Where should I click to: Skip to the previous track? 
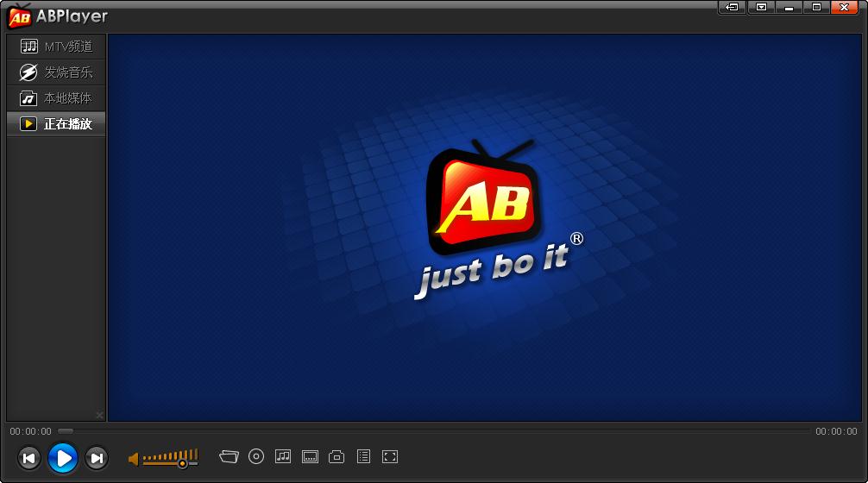[28, 458]
